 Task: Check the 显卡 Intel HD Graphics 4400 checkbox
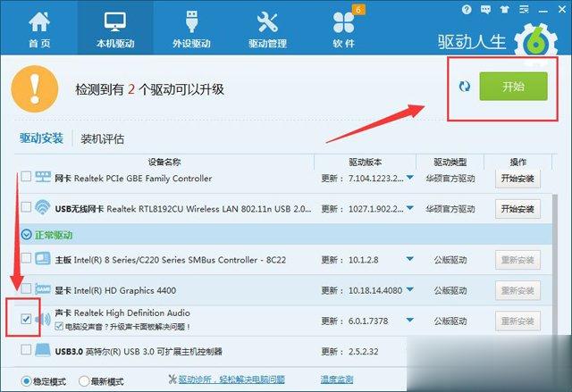(x=26, y=288)
